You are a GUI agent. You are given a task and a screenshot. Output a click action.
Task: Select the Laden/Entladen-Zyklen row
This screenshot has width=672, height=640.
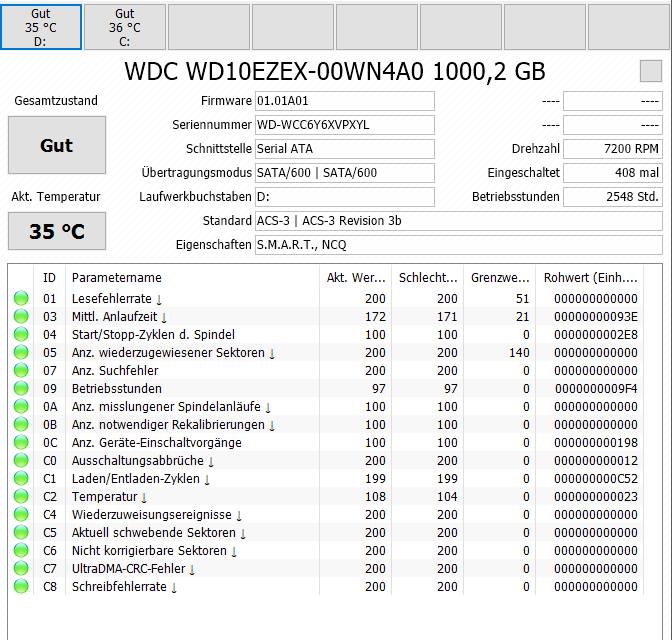326,478
